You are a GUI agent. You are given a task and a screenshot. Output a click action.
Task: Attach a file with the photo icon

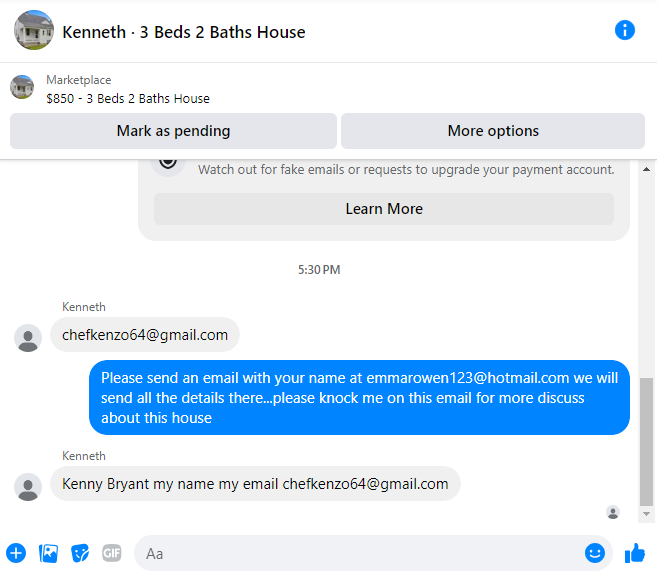tap(48, 553)
